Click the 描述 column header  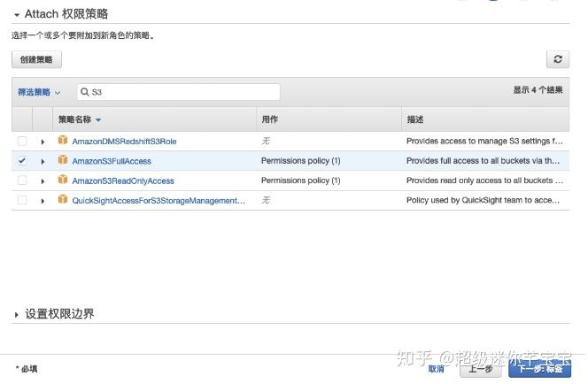(x=415, y=119)
